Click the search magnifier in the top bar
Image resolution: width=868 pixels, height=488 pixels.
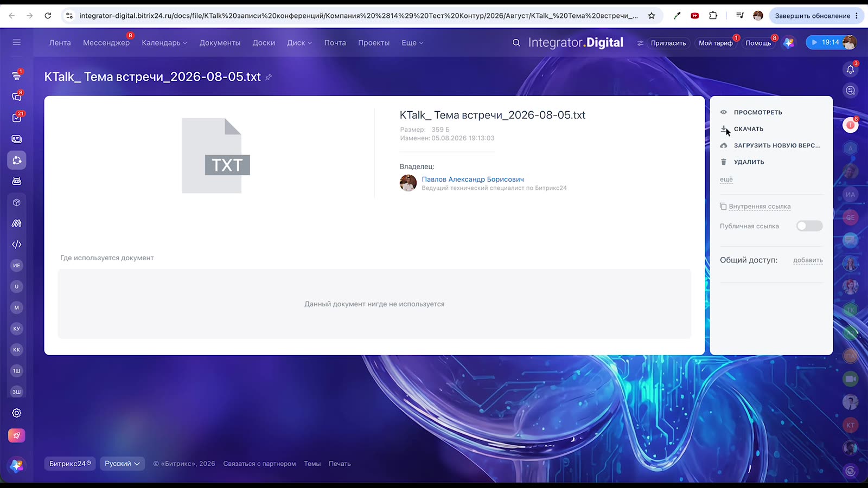point(516,43)
